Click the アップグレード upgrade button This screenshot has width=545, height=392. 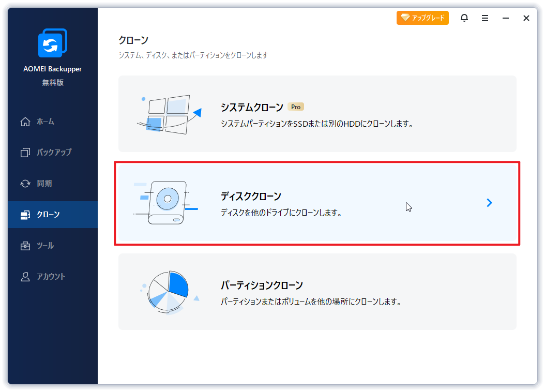pos(422,18)
